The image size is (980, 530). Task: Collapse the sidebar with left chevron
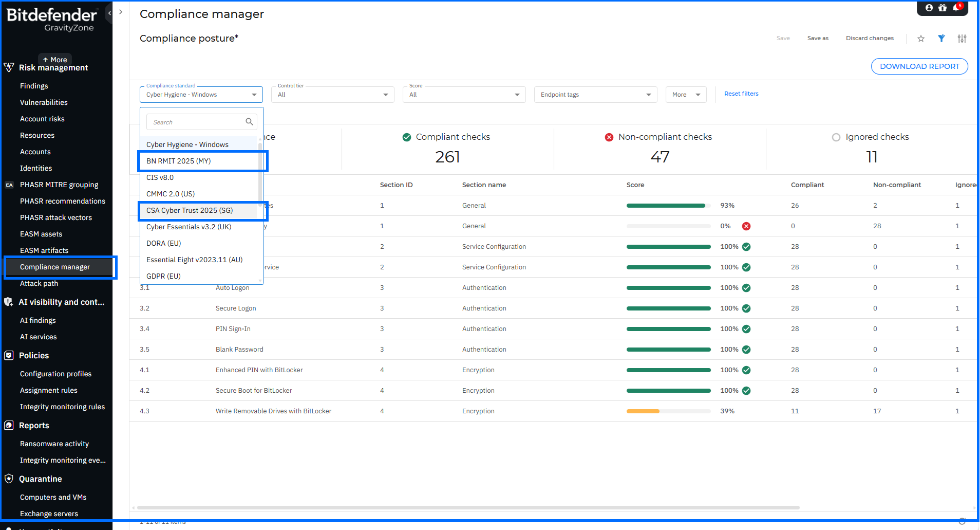tap(109, 13)
